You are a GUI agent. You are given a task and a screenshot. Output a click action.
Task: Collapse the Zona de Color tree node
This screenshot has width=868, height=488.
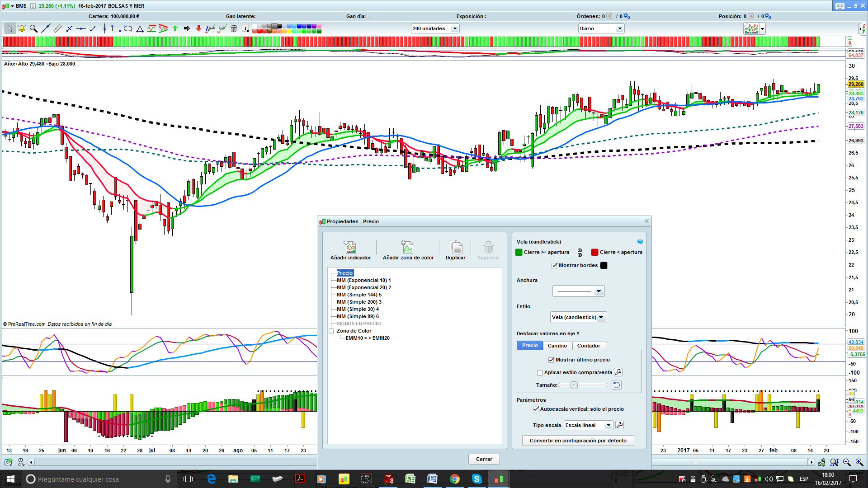coord(331,331)
